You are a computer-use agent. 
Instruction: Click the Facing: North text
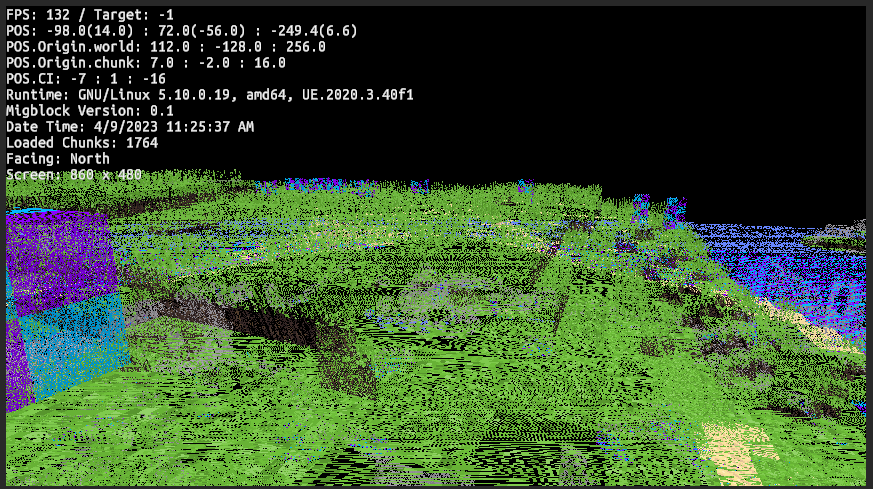58,159
